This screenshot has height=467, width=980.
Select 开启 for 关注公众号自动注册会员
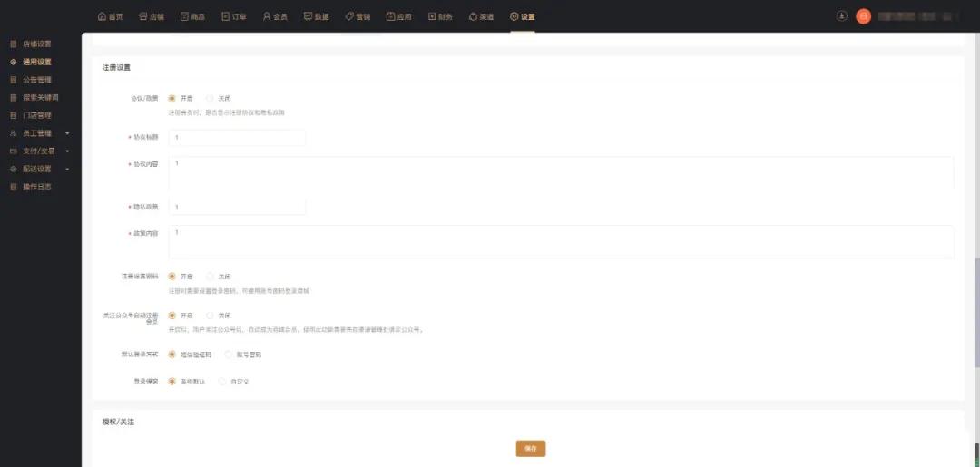(x=171, y=316)
